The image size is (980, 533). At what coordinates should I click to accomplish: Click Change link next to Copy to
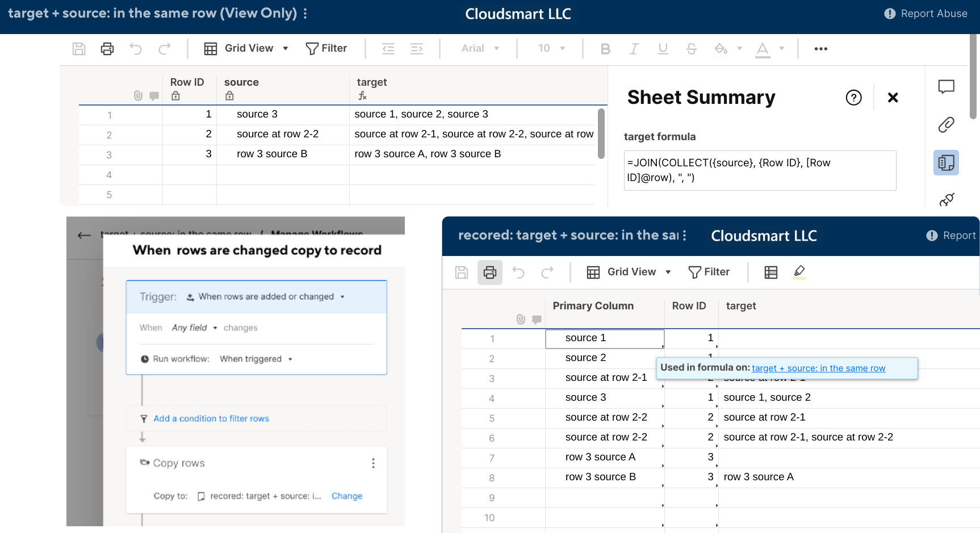pos(347,496)
